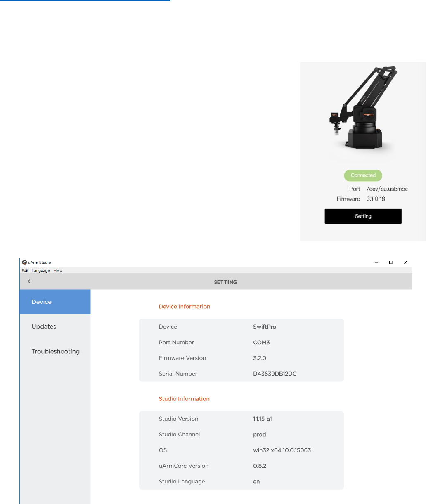Image resolution: width=426 pixels, height=504 pixels.
Task: Switch to the Troubleshooting tab
Action: [x=55, y=351]
